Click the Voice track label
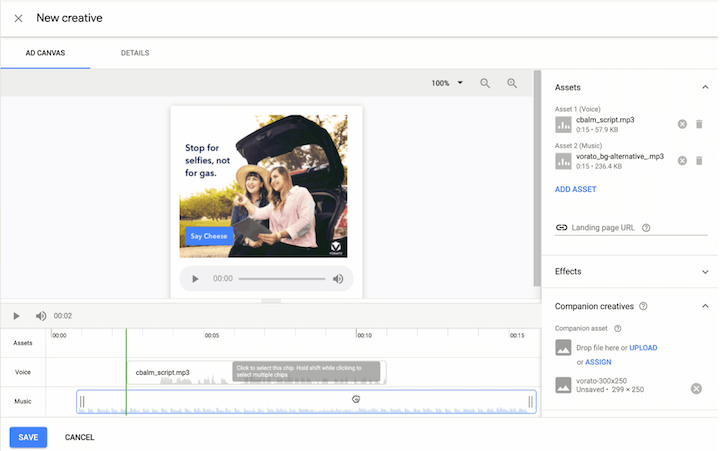 (x=22, y=372)
